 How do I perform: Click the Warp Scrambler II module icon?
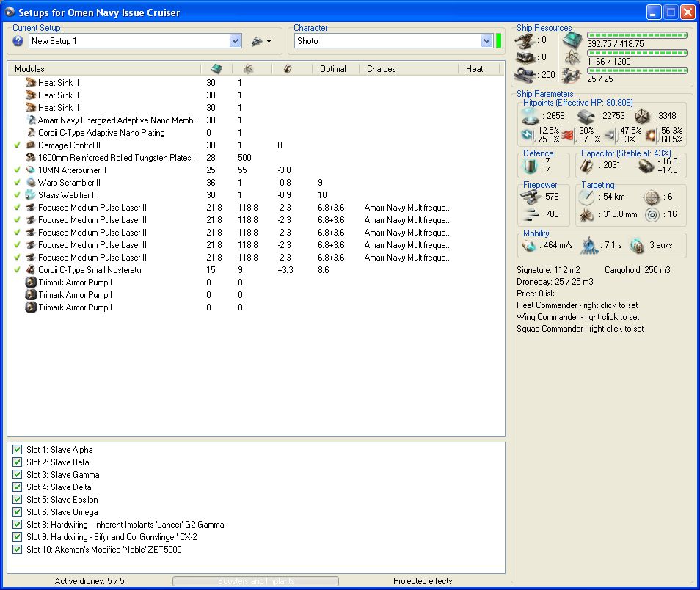(31, 183)
